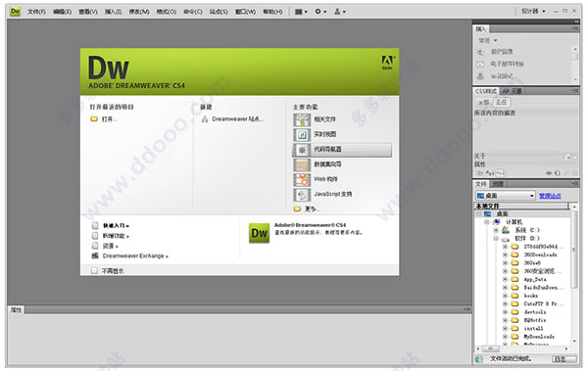
Task: Select the devtools folder in file tree
Action: pyautogui.click(x=534, y=312)
